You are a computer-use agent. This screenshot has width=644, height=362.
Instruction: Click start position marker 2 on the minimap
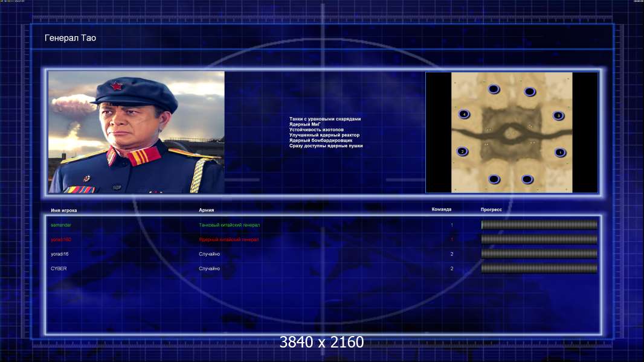tap(463, 151)
